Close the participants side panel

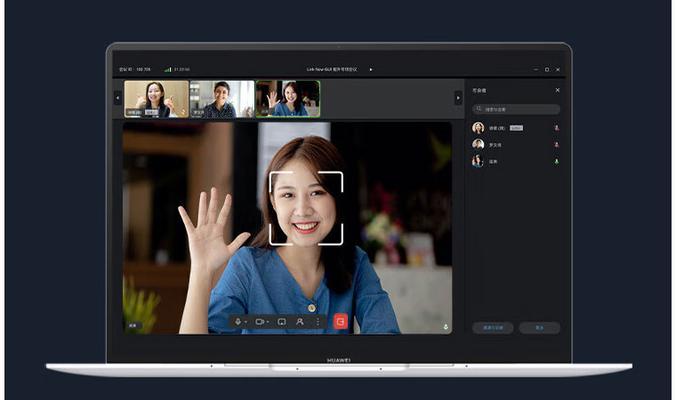pos(557,90)
